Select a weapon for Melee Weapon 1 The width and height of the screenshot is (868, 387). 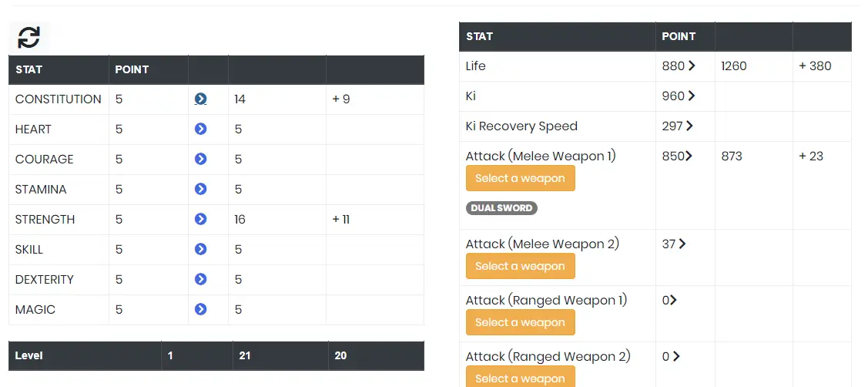[520, 178]
